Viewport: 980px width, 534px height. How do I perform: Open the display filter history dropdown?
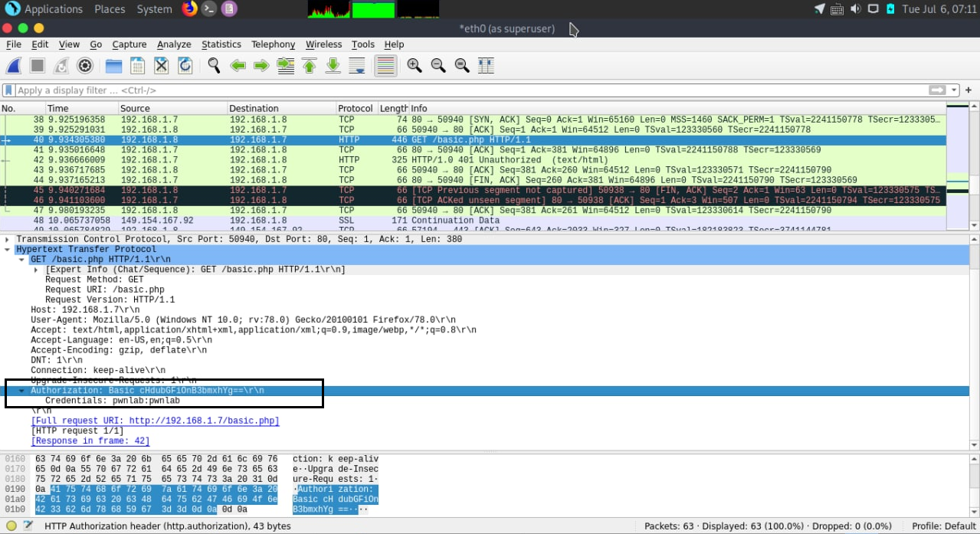point(954,90)
